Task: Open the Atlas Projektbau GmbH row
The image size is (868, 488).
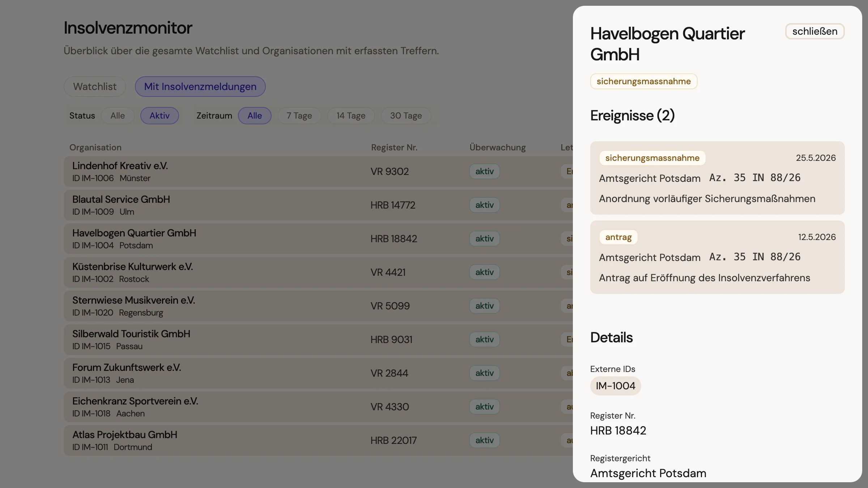Action: coord(318,440)
